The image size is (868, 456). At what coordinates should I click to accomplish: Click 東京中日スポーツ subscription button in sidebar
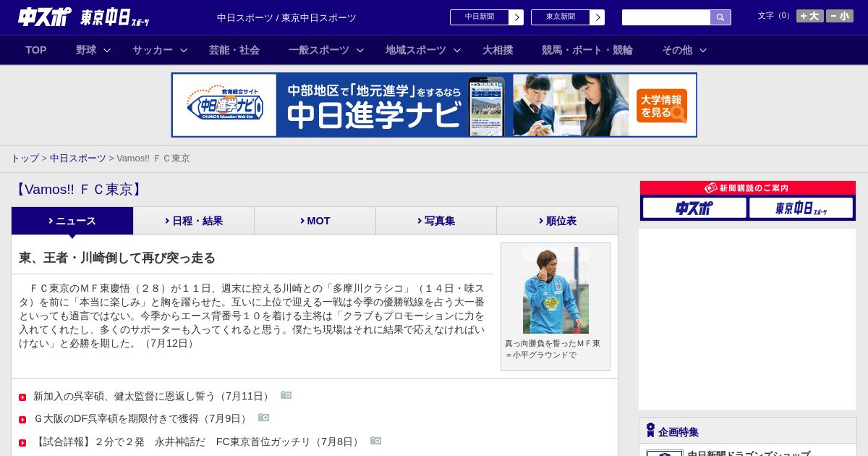801,208
